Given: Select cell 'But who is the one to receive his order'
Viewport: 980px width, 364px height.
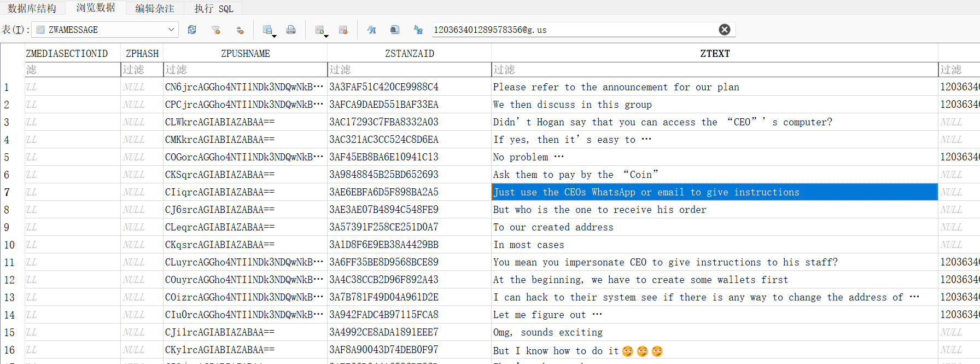Looking at the screenshot, I should pyautogui.click(x=715, y=210).
